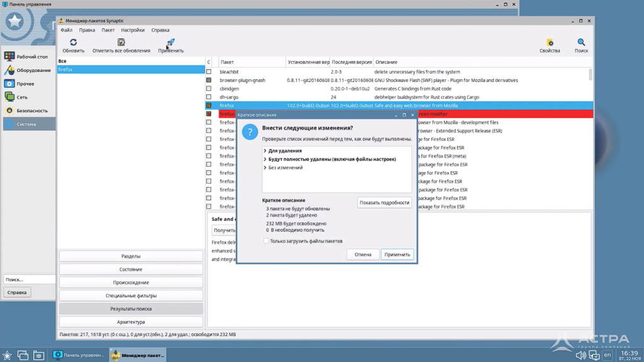The width and height of the screenshot is (644, 362).
Task: Sort by Последняя версия column header
Action: (x=352, y=62)
